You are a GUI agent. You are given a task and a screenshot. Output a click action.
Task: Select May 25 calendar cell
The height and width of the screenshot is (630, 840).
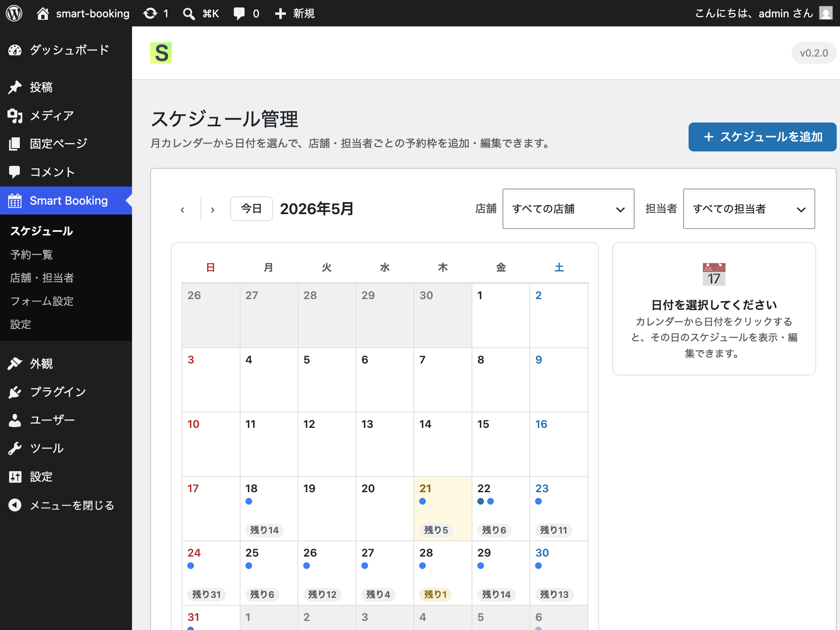[x=269, y=573]
